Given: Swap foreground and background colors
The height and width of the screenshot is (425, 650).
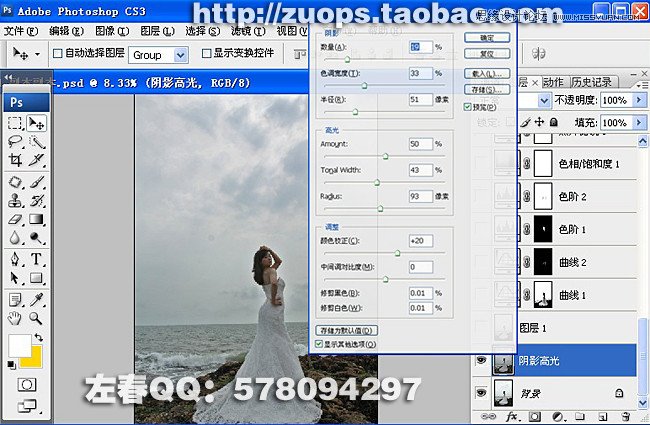Looking at the screenshot, I should [x=39, y=337].
